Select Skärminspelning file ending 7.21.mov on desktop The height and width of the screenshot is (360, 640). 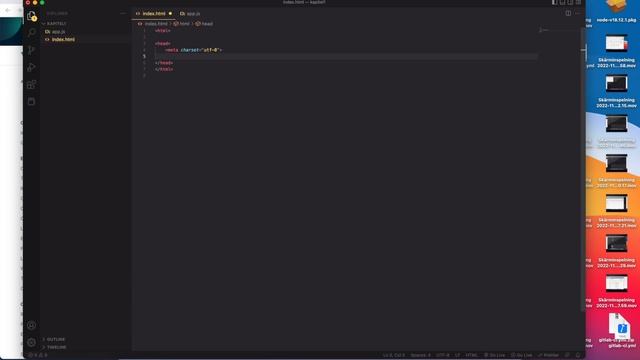[616, 211]
